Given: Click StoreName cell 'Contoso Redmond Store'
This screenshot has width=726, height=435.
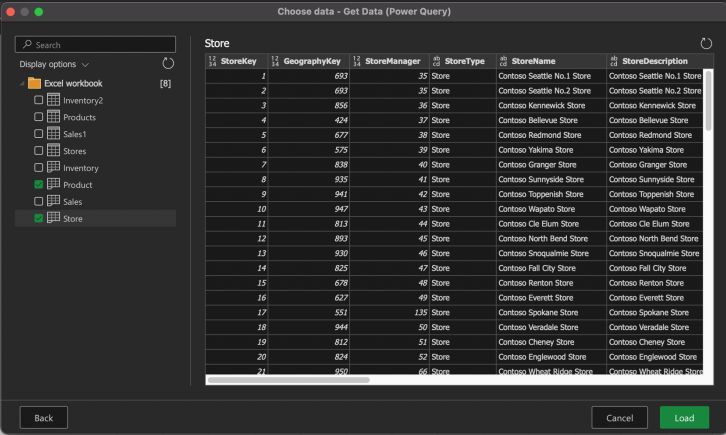Looking at the screenshot, I should click(x=551, y=135).
